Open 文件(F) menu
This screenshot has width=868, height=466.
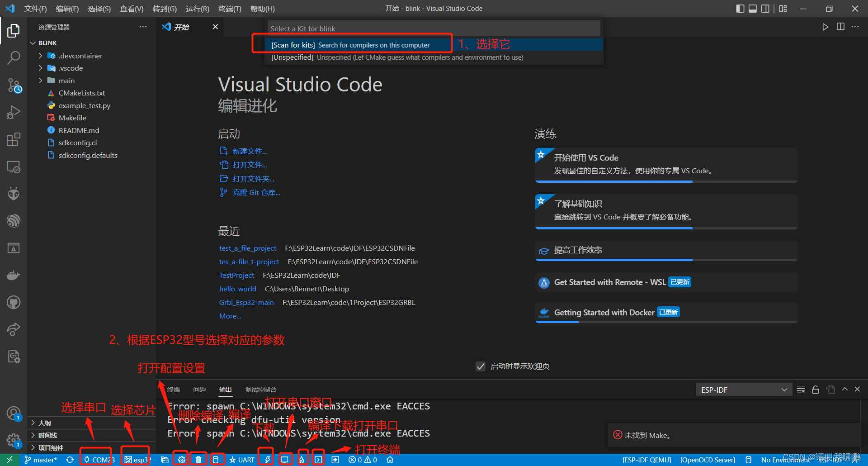[x=35, y=9]
